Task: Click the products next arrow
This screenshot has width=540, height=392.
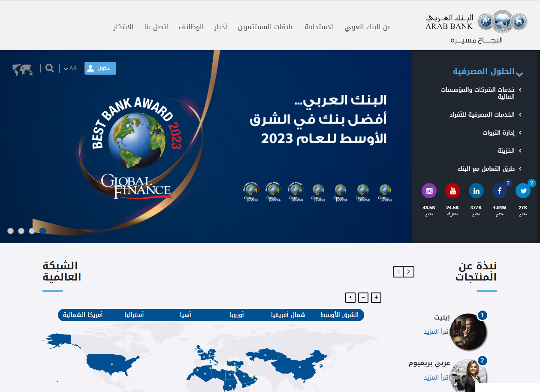Action: coord(409,271)
